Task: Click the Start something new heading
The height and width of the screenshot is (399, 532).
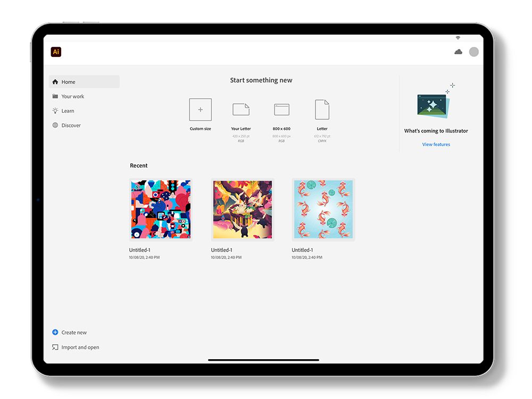Action: click(x=261, y=80)
